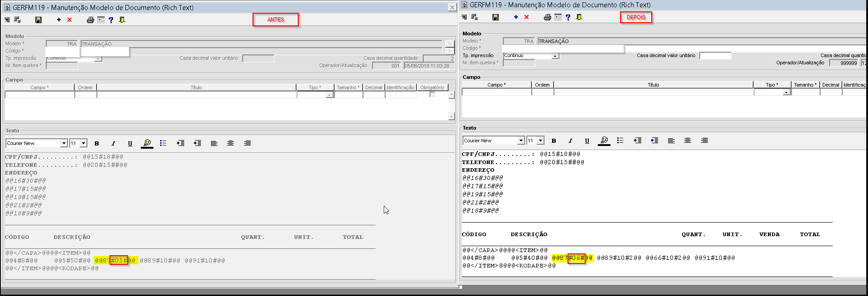Close the ANTES window with the X button
The height and width of the screenshot is (296, 868).
click(452, 7)
